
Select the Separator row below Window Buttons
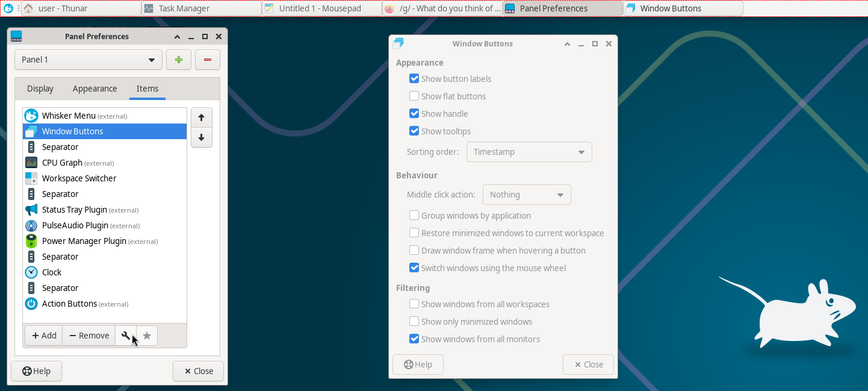tap(105, 147)
